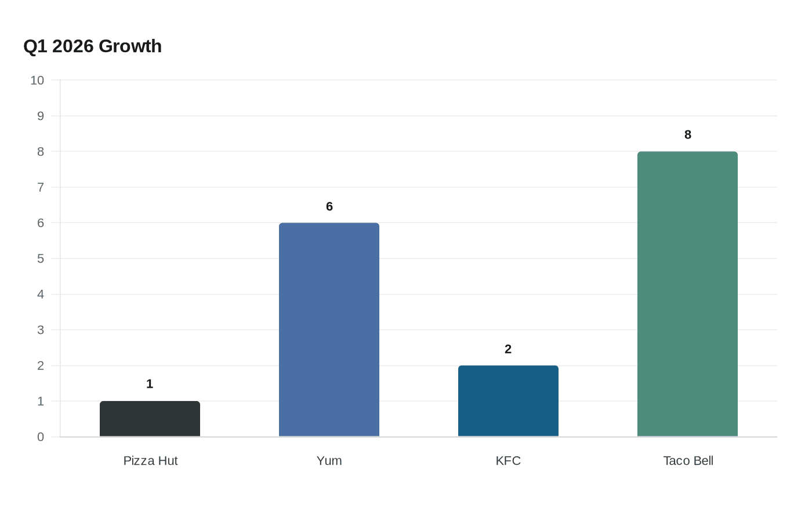Screen dimensions: 812x510
Task: Click the Q1 2026 Growth title
Action: [x=92, y=46]
